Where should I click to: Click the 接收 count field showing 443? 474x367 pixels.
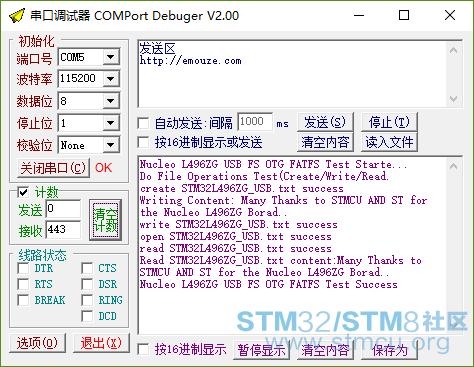63,229
